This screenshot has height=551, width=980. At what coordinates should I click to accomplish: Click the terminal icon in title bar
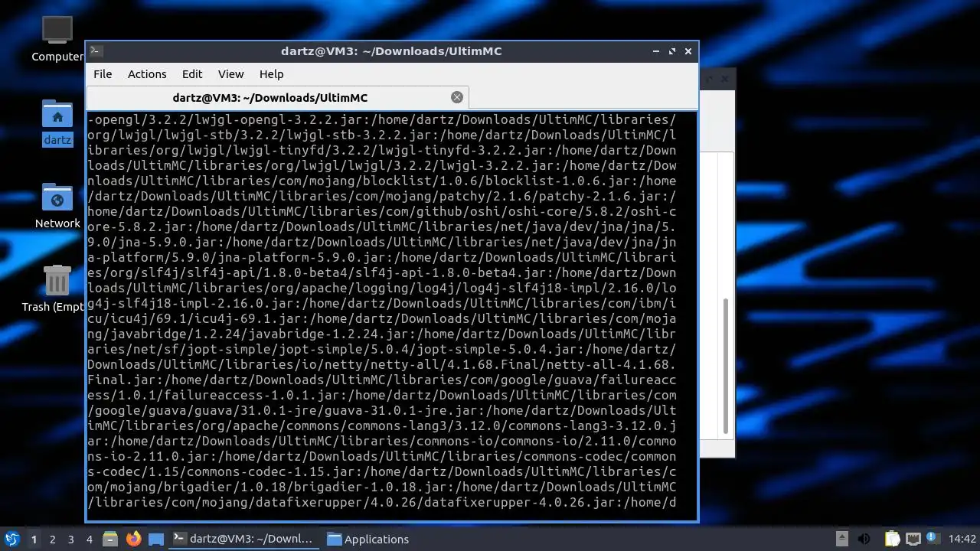(x=96, y=51)
